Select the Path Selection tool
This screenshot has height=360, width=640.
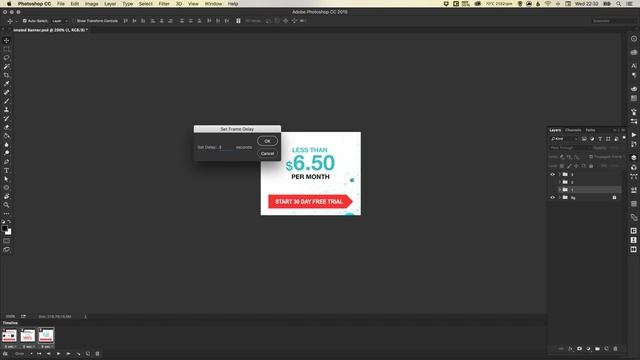click(x=7, y=179)
